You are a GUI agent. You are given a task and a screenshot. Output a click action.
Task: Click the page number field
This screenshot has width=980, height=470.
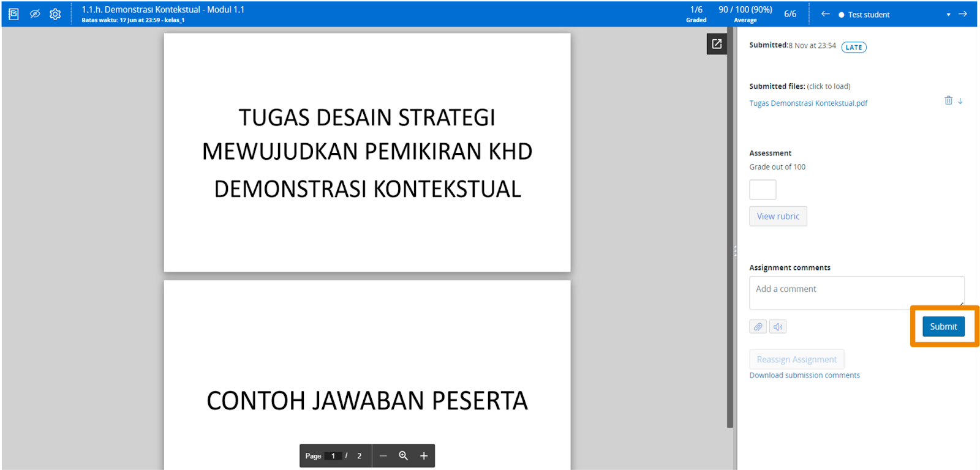(333, 456)
